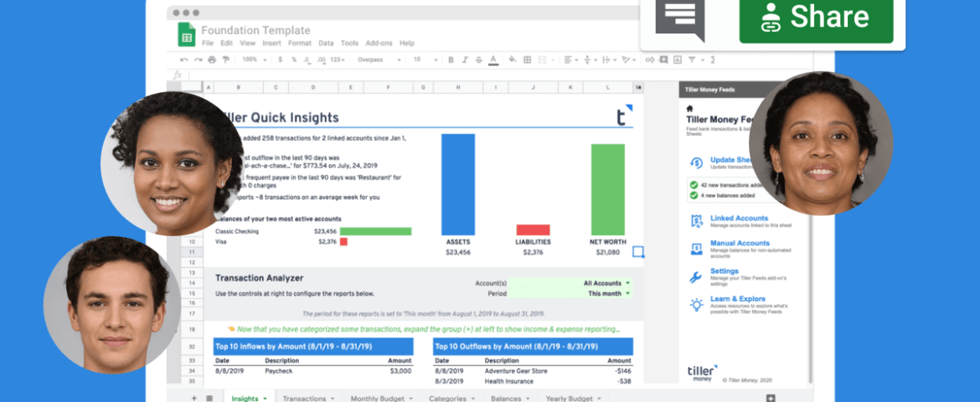980x402 pixels.
Task: Open the text color picker
Action: (493, 60)
